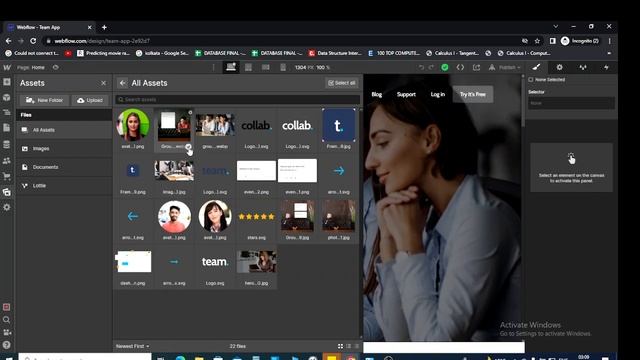Open the CMS Collections database icon
Screen dimensions: 640x360
click(7, 144)
